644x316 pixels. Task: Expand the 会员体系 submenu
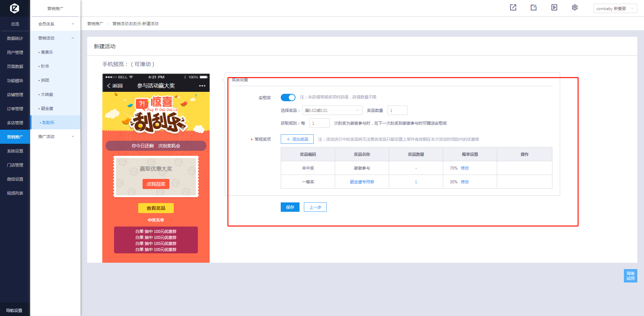(55, 24)
